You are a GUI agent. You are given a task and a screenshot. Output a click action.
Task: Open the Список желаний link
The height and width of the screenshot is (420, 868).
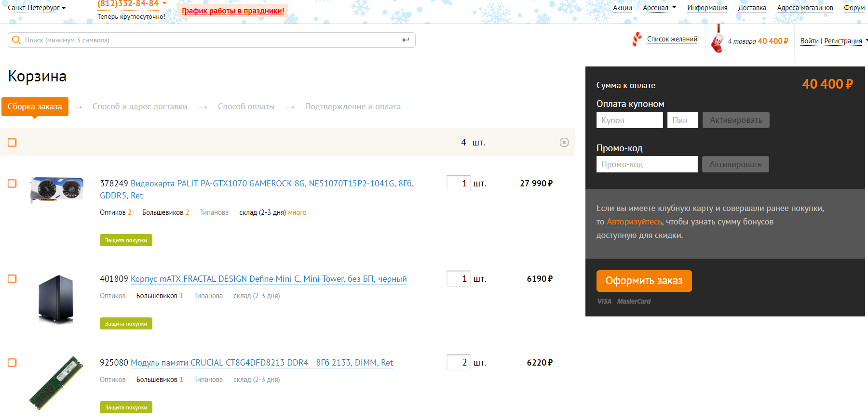[672, 39]
